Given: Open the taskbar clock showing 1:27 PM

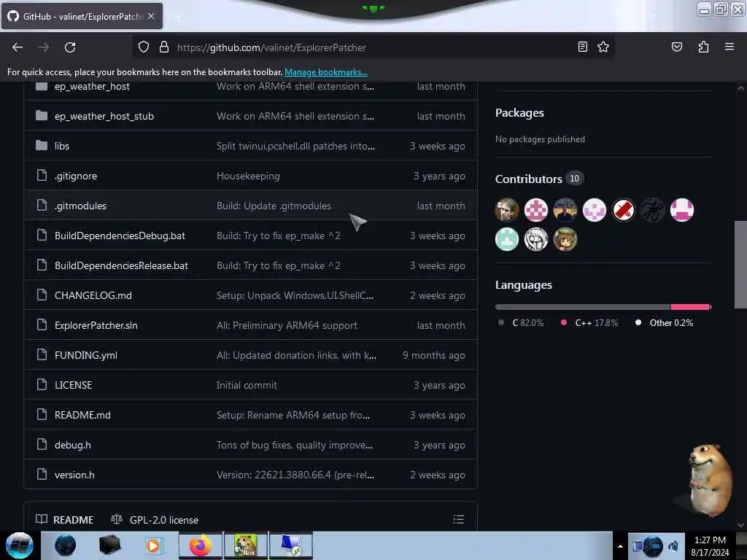Looking at the screenshot, I should pyautogui.click(x=710, y=546).
